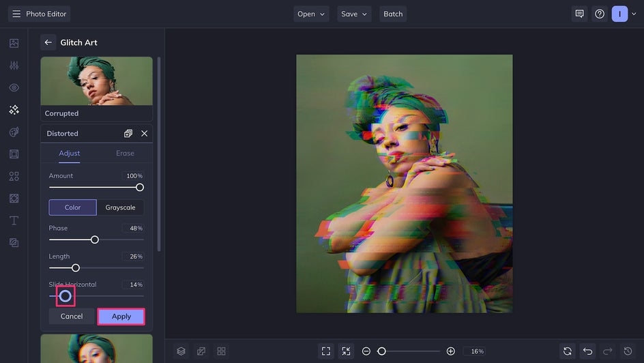Click the Amount 100% value field

click(x=133, y=176)
